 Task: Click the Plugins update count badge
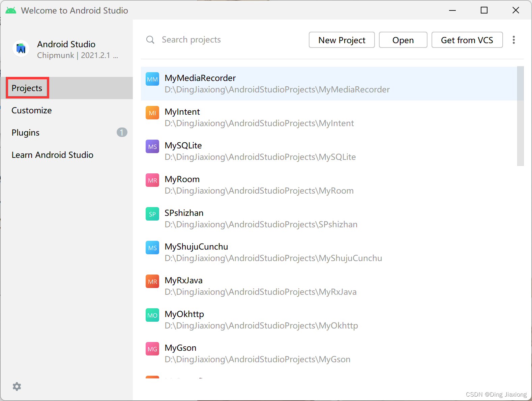tap(122, 132)
